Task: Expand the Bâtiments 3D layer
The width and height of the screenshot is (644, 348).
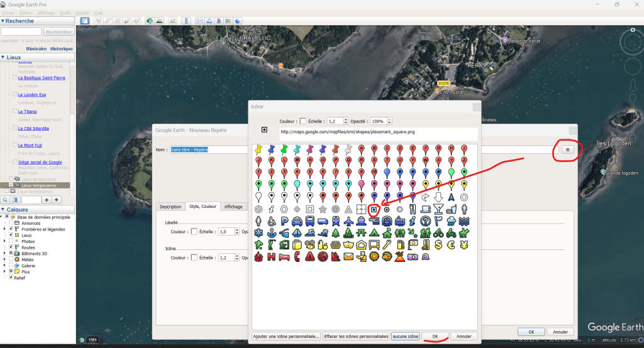Action: (4, 253)
